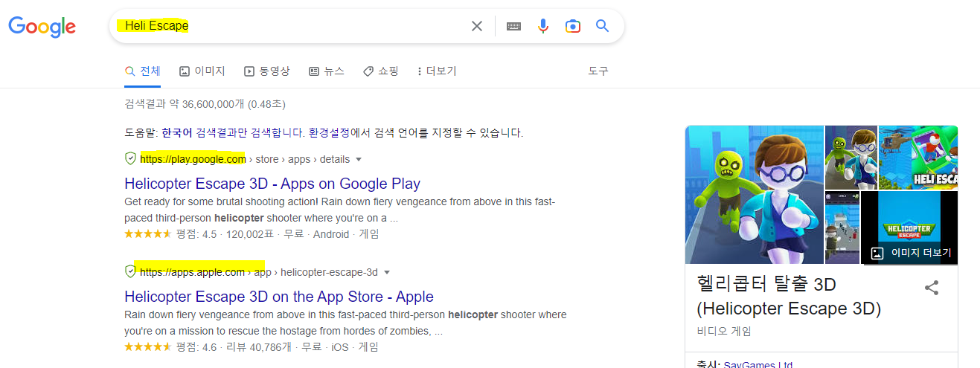Viewport: 980px width, 368px height.
Task: Expand dropdown arrow after play.google.com breadcrumb
Action: [359, 159]
